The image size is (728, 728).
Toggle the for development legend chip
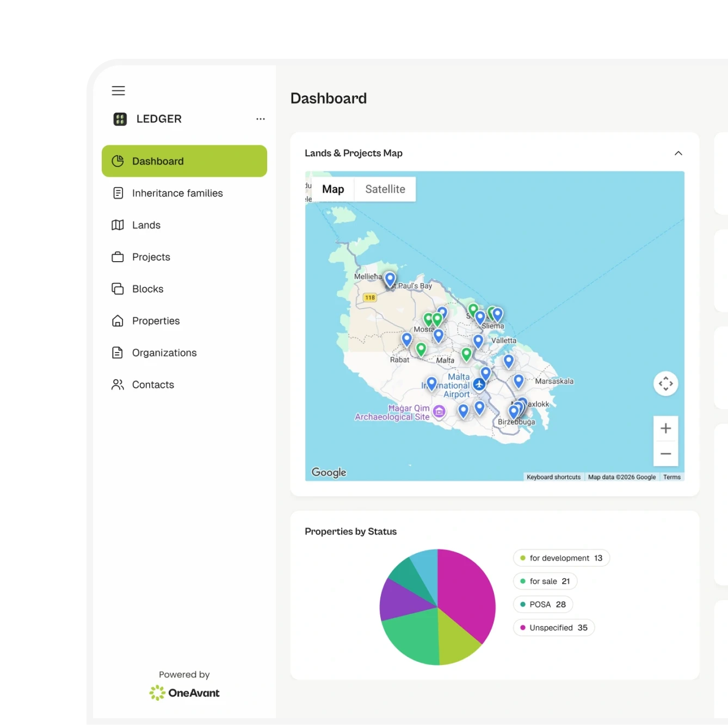tap(561, 558)
